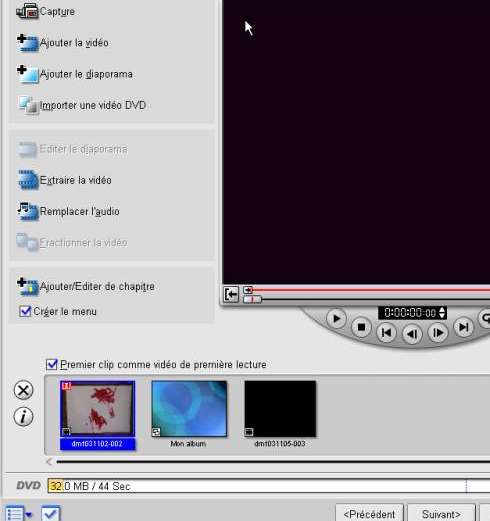Uncheck Créer le menu checkbox
Viewport: 490px width, 521px height.
point(25,311)
